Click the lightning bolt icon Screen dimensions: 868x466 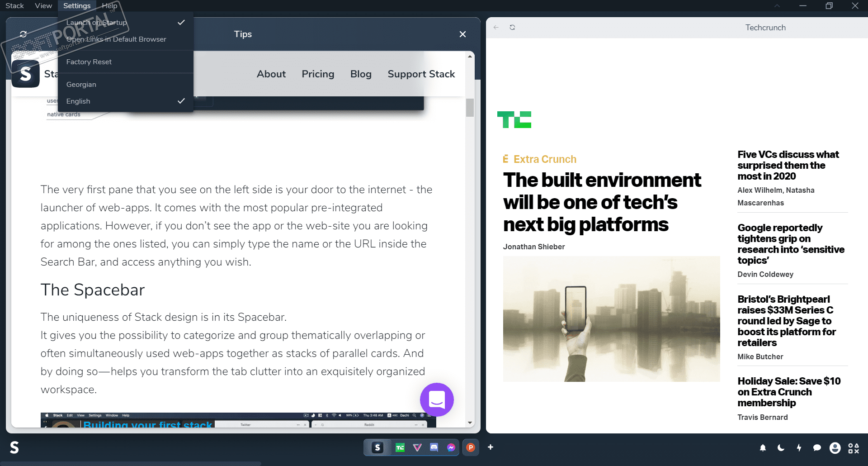click(x=799, y=448)
